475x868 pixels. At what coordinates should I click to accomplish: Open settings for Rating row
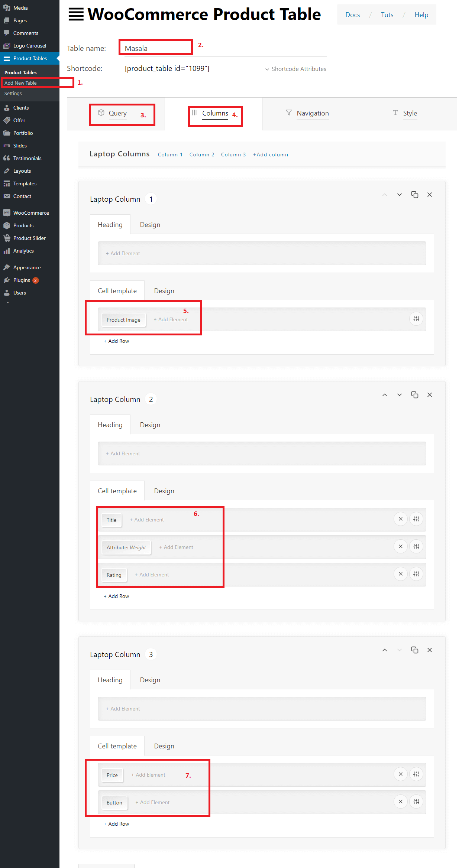click(416, 574)
